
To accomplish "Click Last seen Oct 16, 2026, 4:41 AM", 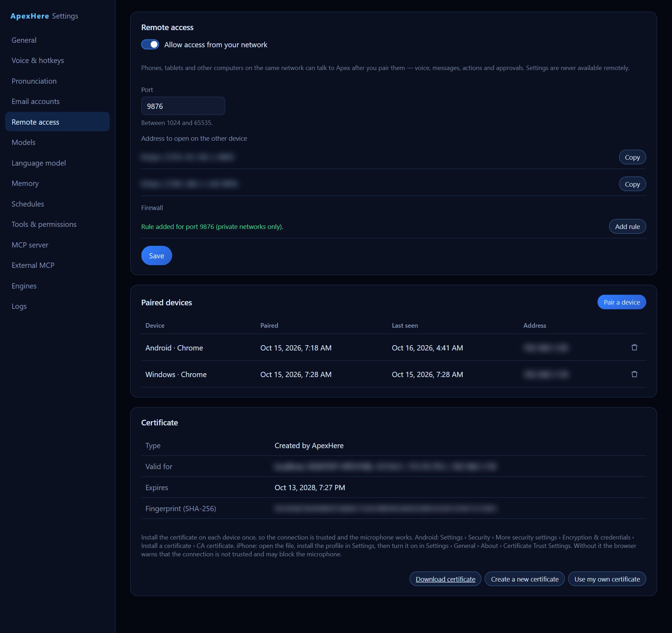I will [427, 348].
